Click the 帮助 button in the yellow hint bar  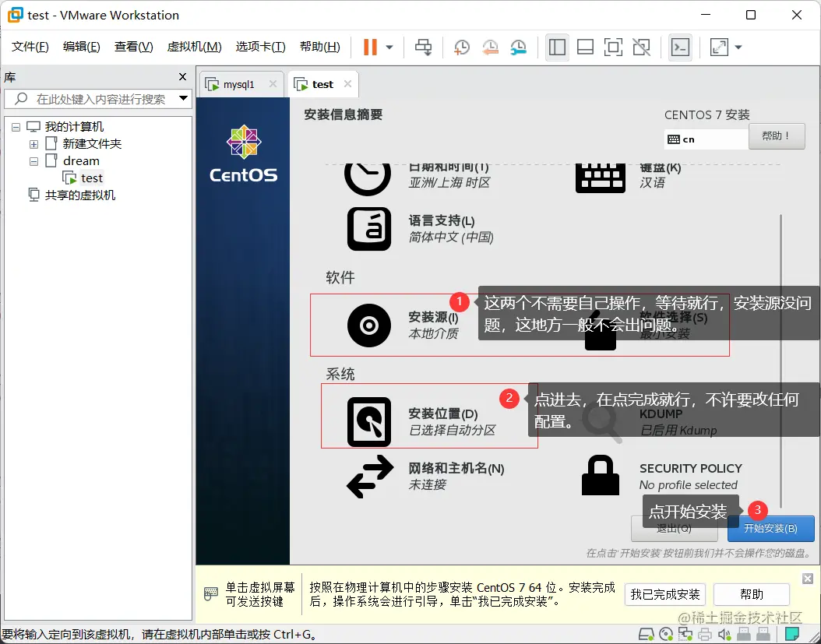752,595
